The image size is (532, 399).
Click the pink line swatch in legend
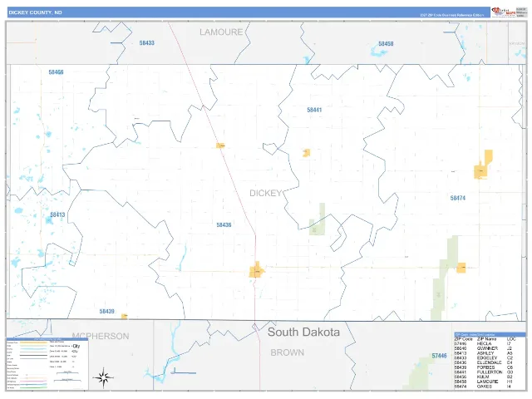[33, 382]
